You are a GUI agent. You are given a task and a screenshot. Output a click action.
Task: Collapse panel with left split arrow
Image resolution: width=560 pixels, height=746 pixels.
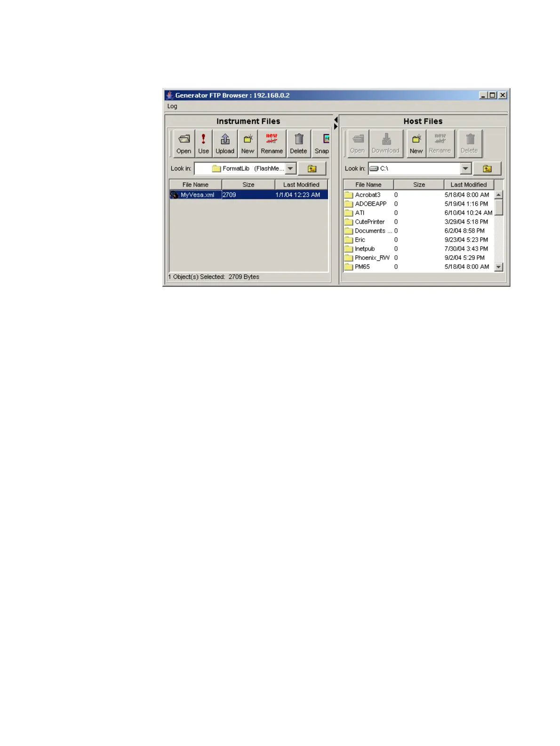point(336,120)
